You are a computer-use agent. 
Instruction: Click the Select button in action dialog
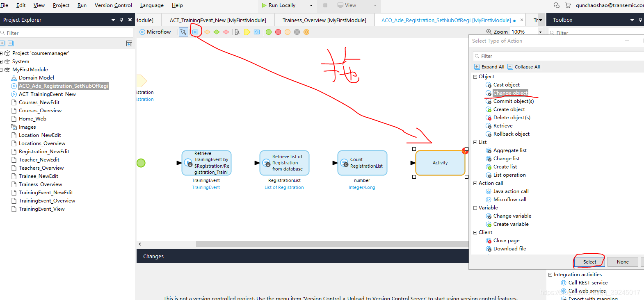589,262
